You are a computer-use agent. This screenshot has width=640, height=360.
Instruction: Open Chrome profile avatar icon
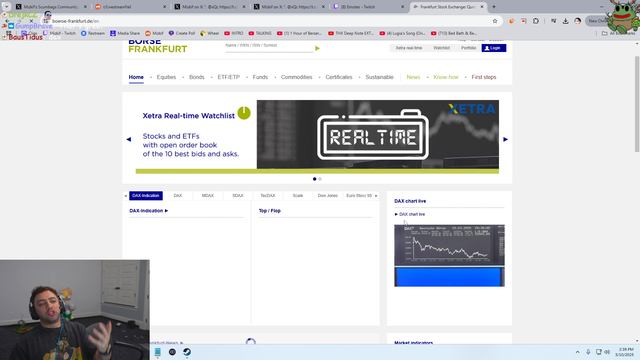(578, 21)
